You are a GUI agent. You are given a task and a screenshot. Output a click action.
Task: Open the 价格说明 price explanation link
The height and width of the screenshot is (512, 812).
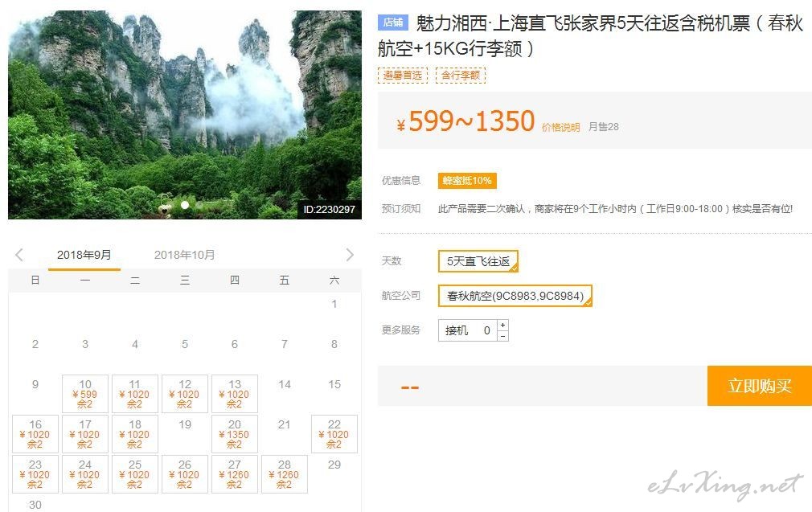coord(560,127)
